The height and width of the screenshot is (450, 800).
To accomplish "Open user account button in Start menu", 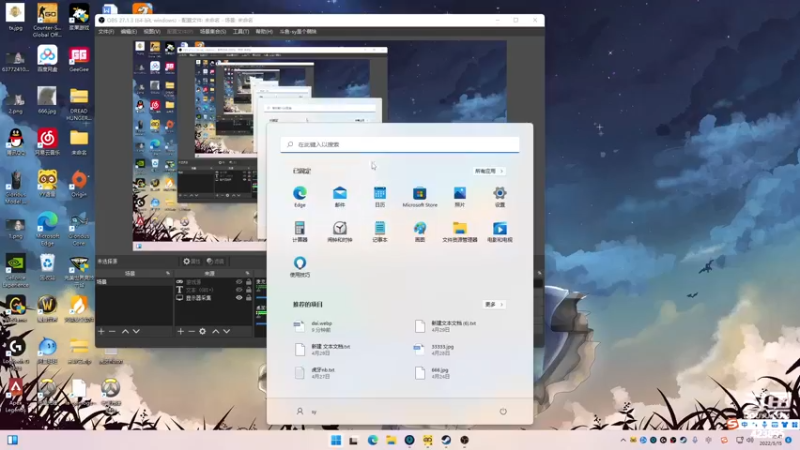I will point(307,411).
